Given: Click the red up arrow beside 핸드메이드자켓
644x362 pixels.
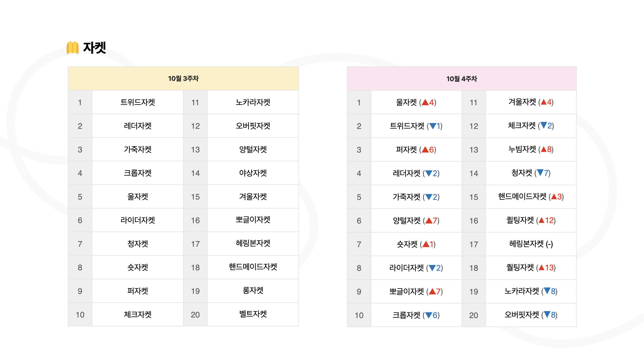Looking at the screenshot, I should 554,197.
